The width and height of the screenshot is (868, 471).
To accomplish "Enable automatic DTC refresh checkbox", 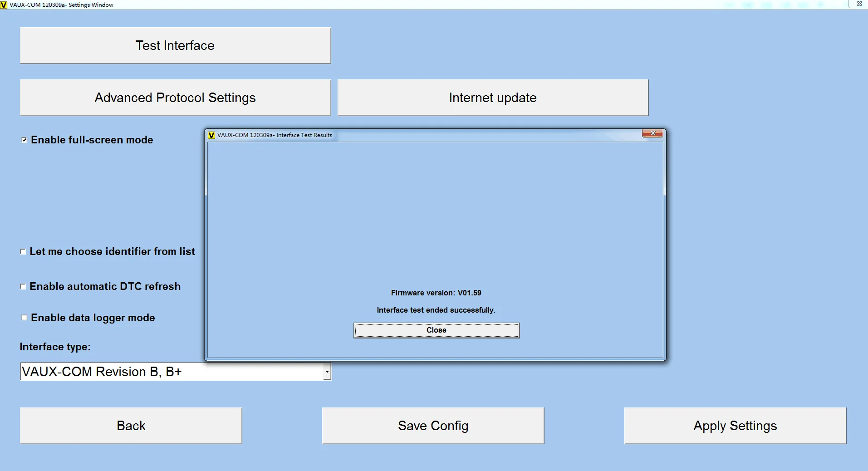I will click(x=23, y=286).
